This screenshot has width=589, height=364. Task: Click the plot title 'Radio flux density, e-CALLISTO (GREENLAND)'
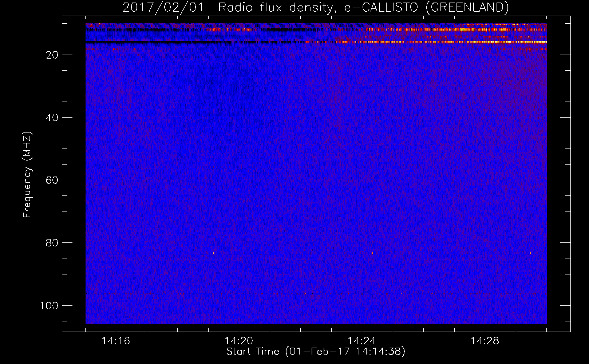click(x=363, y=7)
